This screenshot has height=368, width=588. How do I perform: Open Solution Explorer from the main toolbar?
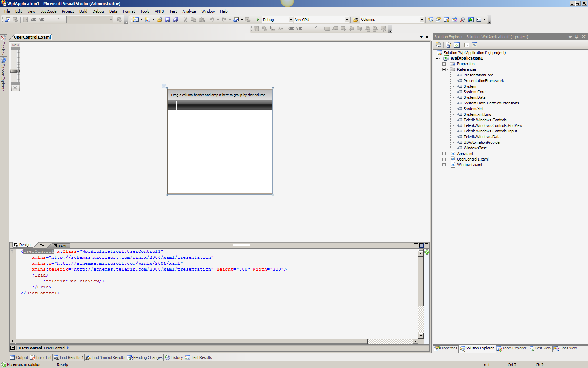(430, 20)
